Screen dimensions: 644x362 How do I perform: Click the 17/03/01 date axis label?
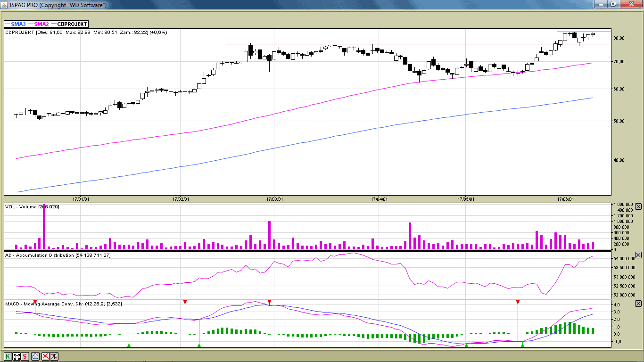click(x=274, y=199)
